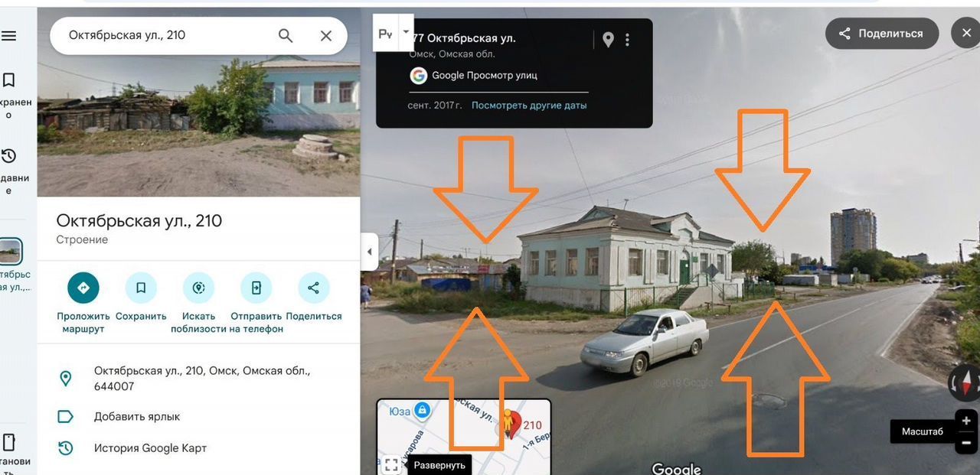The image size is (980, 475).
Task: Click the search magnifier icon
Action: coord(286,35)
